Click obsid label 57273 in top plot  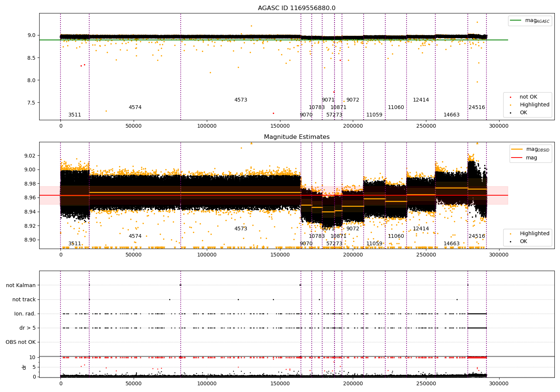tap(334, 115)
